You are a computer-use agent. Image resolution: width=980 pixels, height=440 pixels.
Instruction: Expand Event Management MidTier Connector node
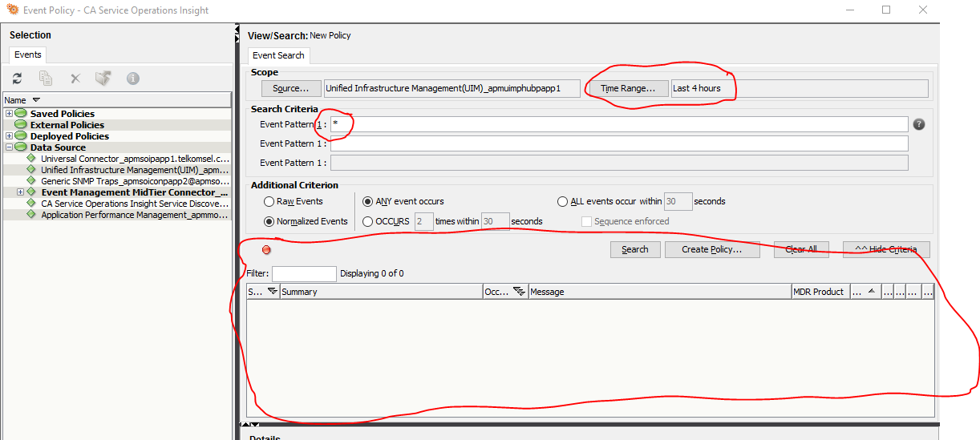point(20,192)
